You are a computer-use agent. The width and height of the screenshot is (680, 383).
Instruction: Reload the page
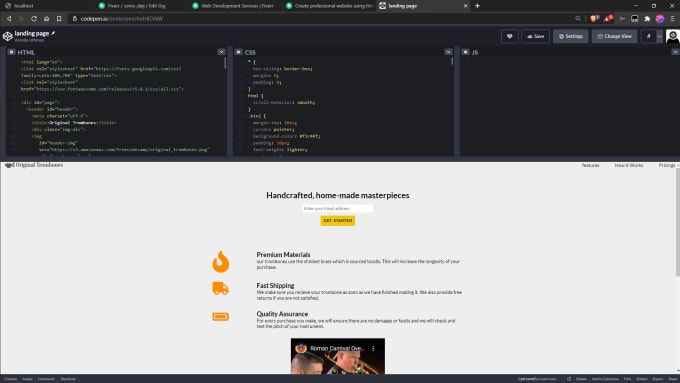click(x=34, y=19)
